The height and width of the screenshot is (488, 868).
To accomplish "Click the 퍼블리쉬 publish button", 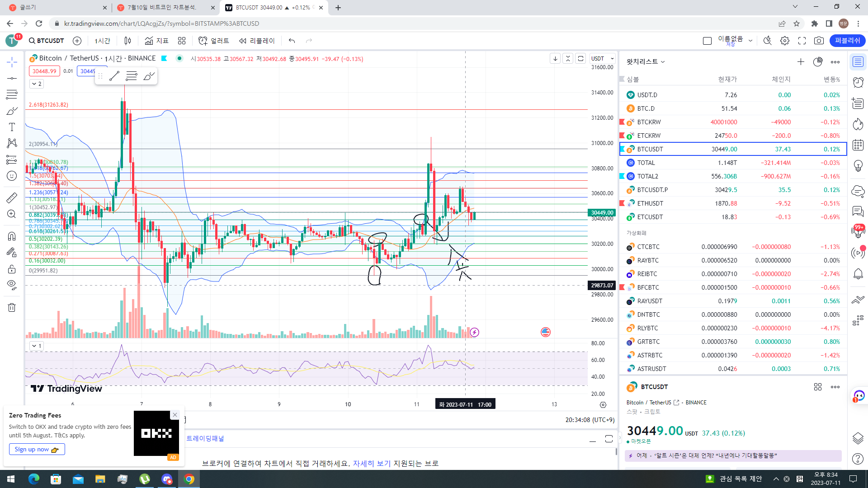I will pyautogui.click(x=848, y=41).
